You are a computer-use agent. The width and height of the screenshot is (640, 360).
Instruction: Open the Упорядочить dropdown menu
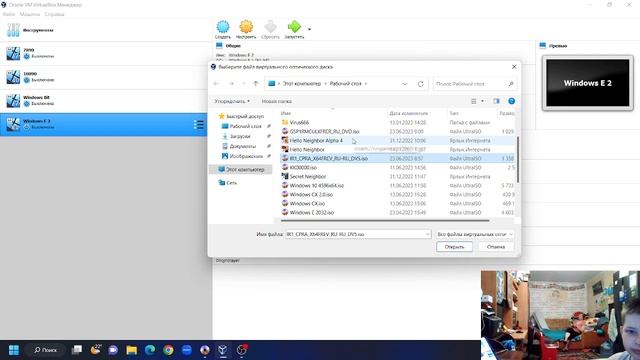(232, 101)
